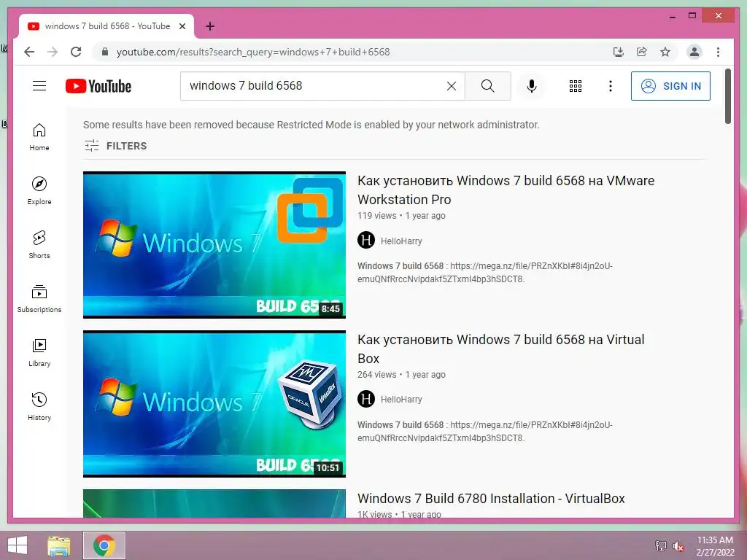The width and height of the screenshot is (747, 560).
Task: Expand the FILTERS options
Action: (116, 146)
